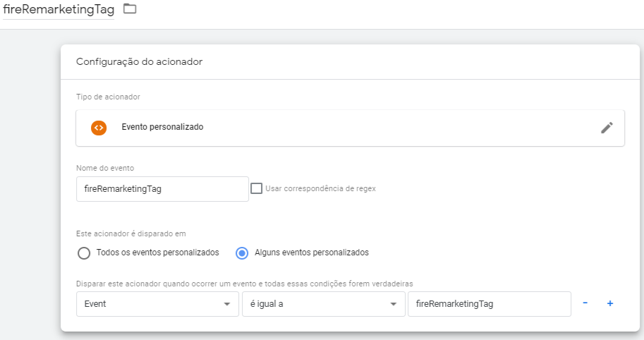644x340 pixels.
Task: Open the 'é igual a' operator dropdown
Action: (x=324, y=304)
